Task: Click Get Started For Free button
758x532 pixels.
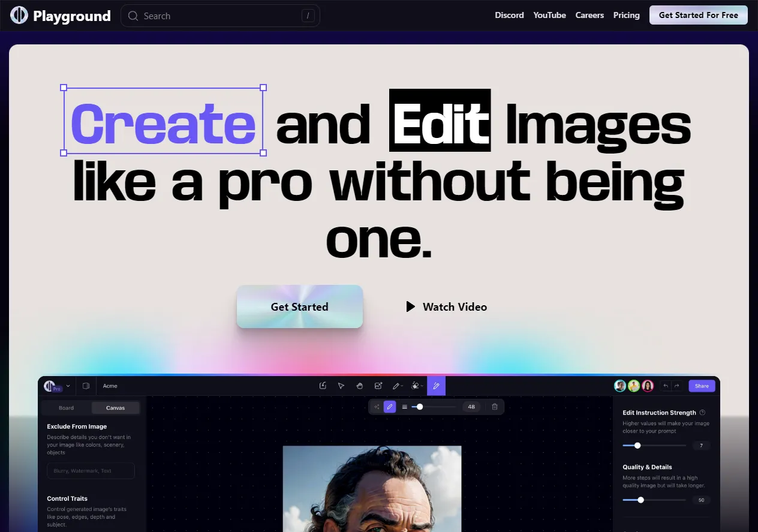Action: point(699,15)
